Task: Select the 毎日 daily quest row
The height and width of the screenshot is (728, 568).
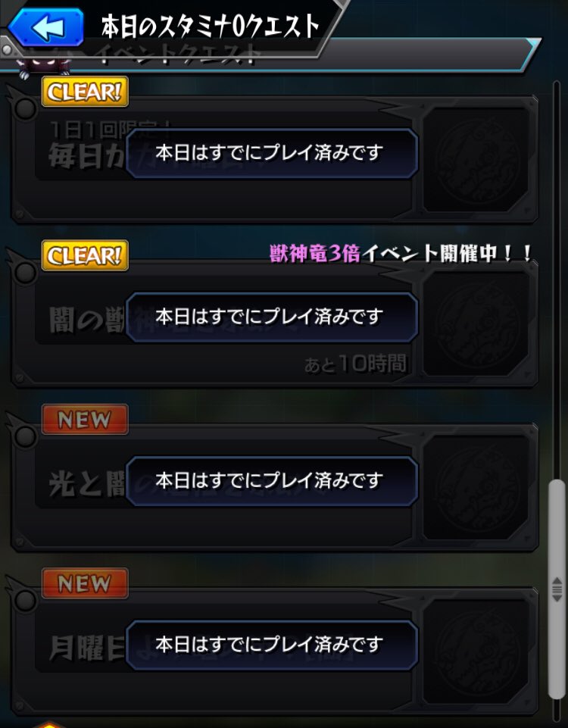Action: [x=274, y=159]
